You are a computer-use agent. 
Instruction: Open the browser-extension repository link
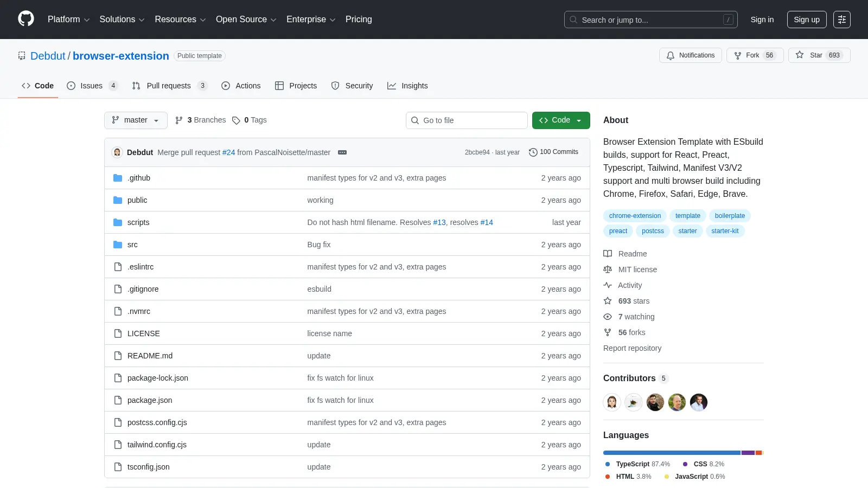[x=121, y=56]
